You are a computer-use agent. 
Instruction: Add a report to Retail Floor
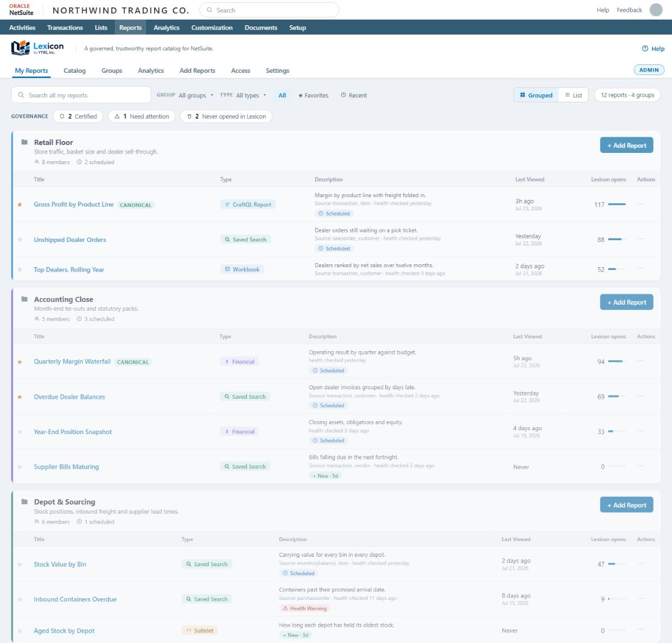pyautogui.click(x=627, y=145)
